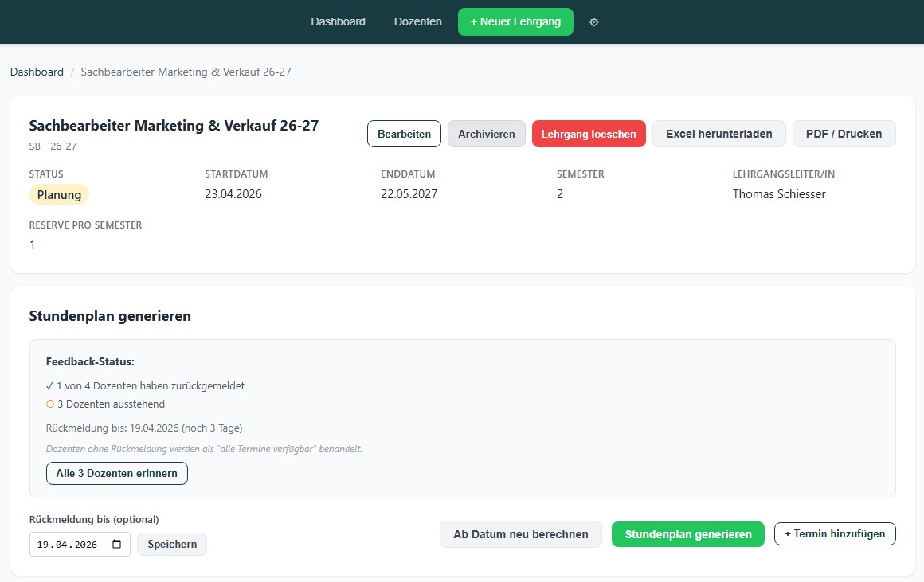Archive the course with 'Archivieren'
The width and height of the screenshot is (924, 582).
coord(486,134)
